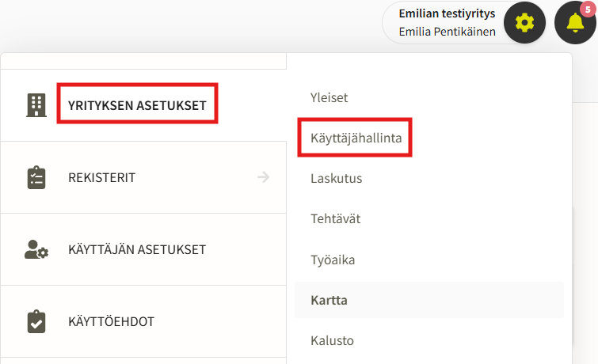Expand Rekisterit submenu arrow

[264, 177]
